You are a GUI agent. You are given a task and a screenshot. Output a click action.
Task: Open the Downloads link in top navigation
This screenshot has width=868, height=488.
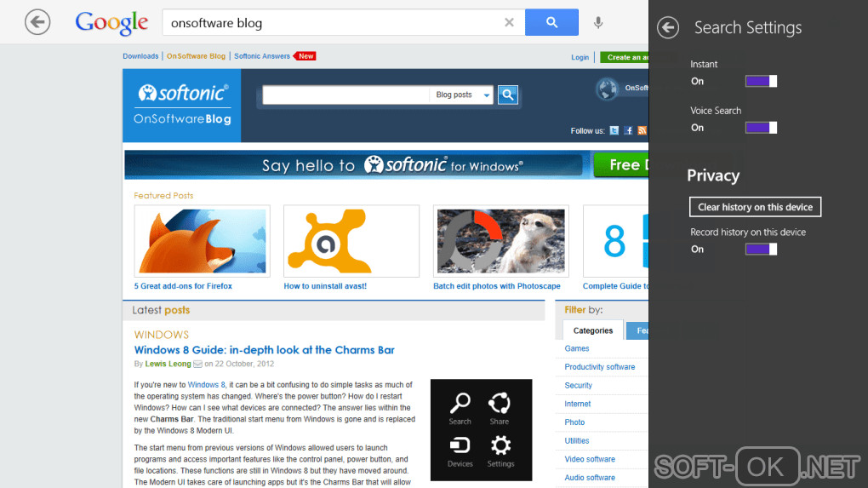pos(140,56)
